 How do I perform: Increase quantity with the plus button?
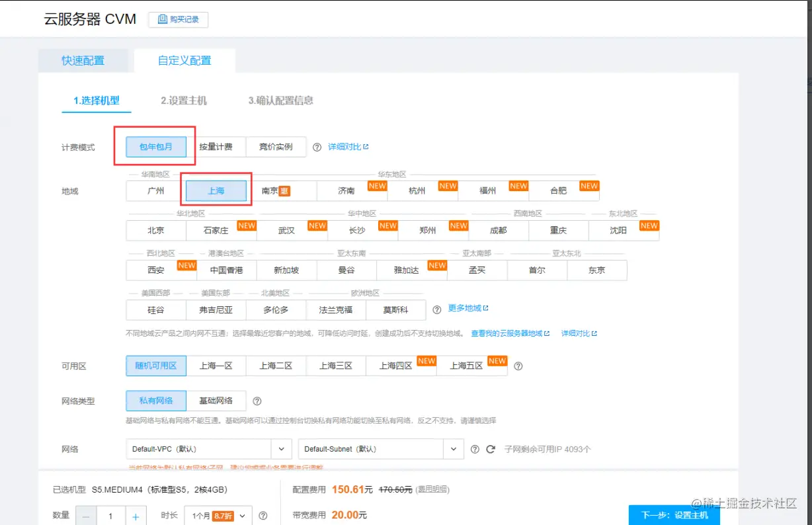[136, 516]
